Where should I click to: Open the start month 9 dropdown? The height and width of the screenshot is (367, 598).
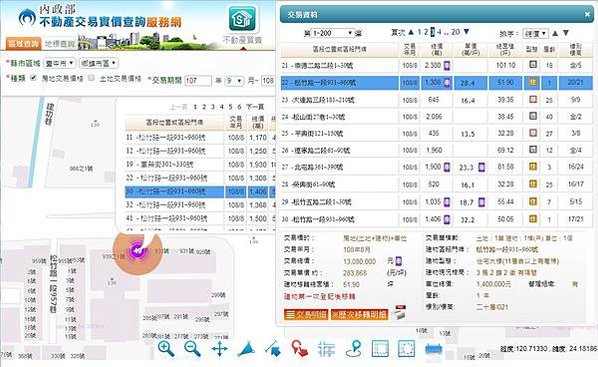(234, 81)
